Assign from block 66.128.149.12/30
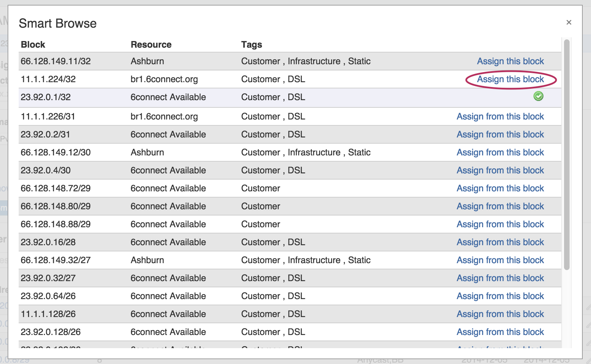This screenshot has width=591, height=364. [500, 153]
